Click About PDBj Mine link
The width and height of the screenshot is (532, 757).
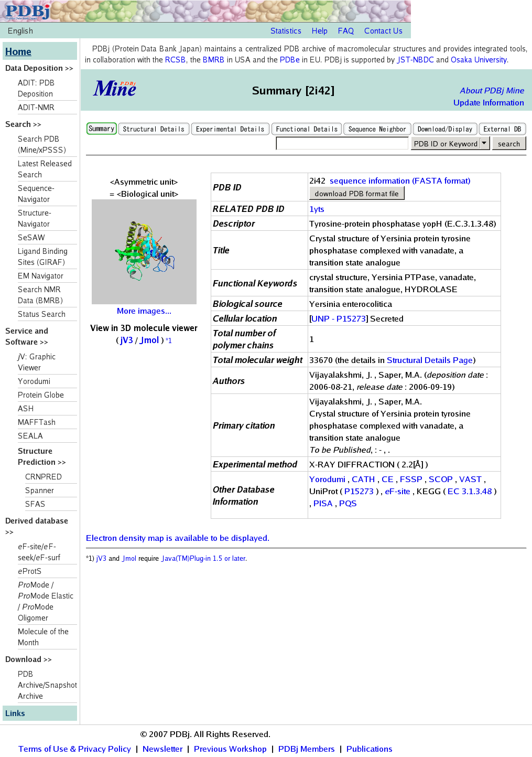492,90
